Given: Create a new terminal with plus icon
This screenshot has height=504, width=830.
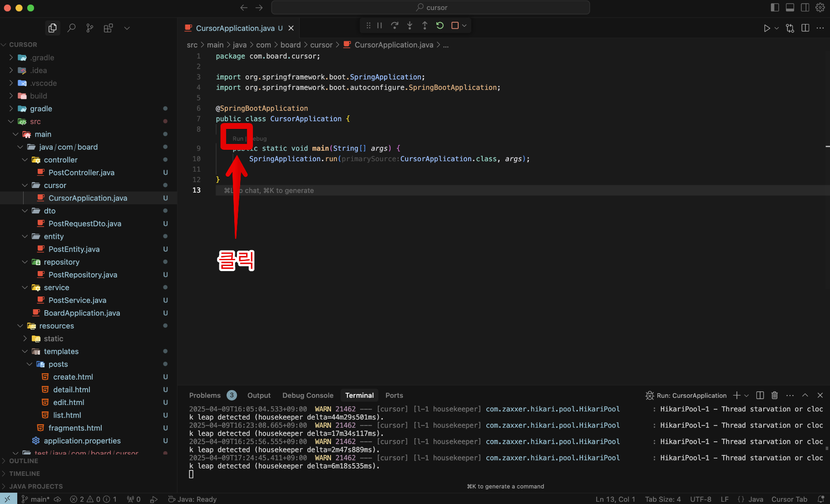Looking at the screenshot, I should coord(736,395).
